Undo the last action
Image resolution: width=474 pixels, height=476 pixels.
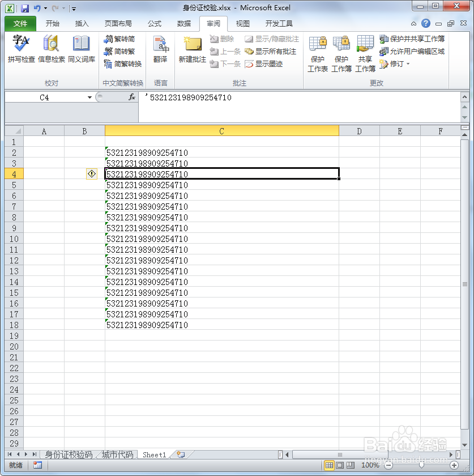coord(37,8)
